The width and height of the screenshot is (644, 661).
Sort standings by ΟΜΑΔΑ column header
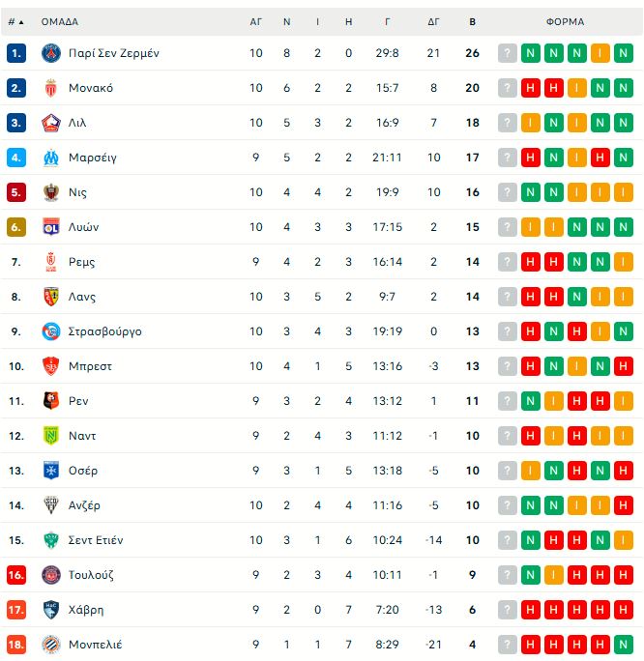pos(60,21)
